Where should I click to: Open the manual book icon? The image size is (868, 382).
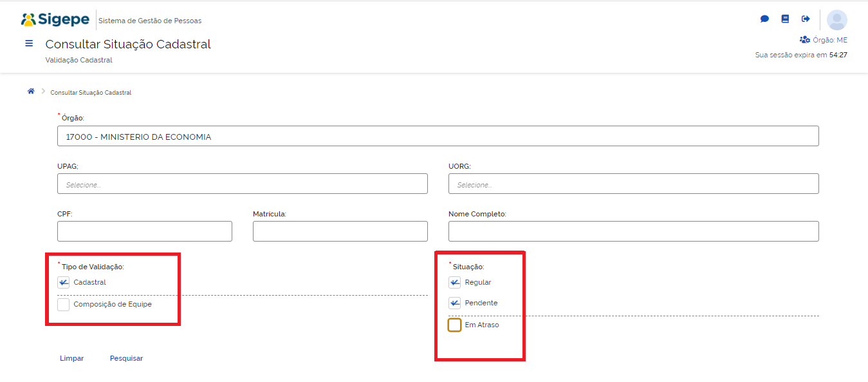click(785, 19)
